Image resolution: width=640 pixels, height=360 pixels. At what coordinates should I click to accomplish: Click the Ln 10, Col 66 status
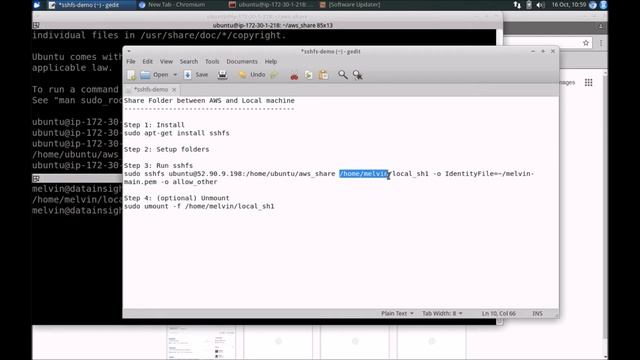[498, 313]
